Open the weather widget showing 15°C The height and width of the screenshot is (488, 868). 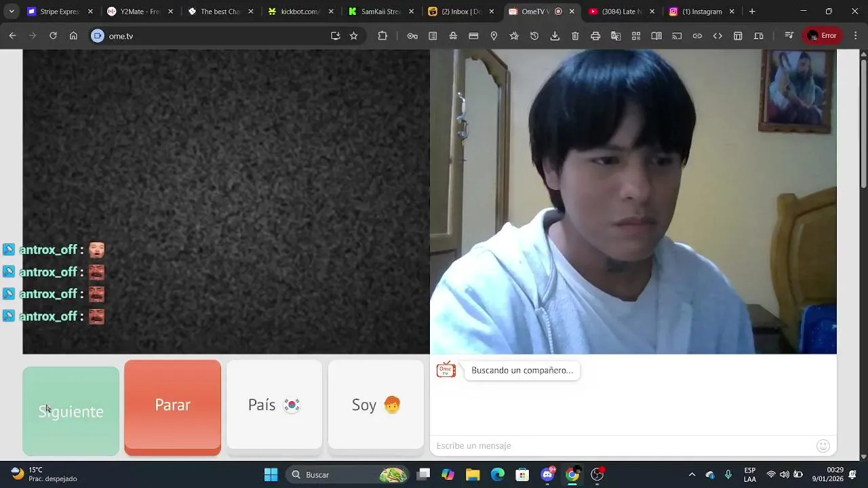44,474
